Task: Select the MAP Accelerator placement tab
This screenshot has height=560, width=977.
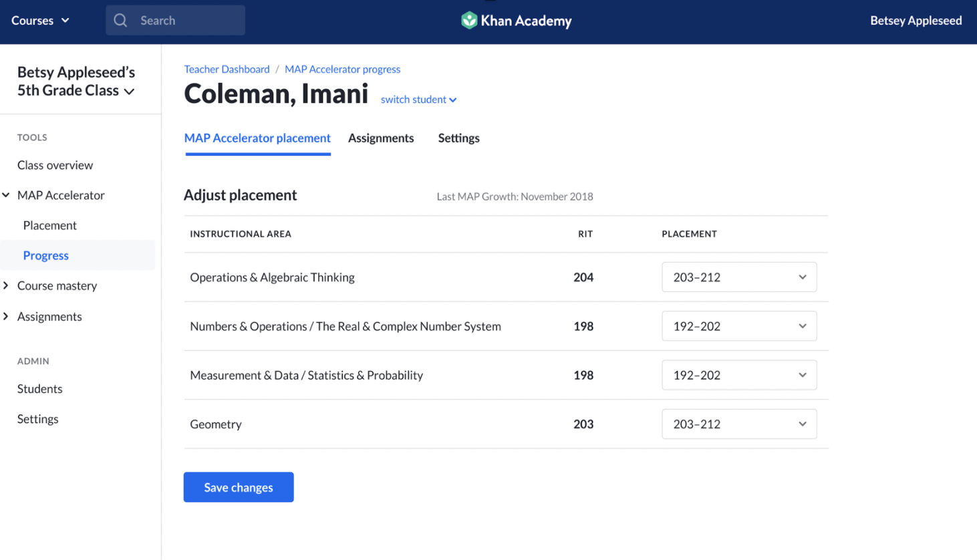Action: pyautogui.click(x=257, y=138)
